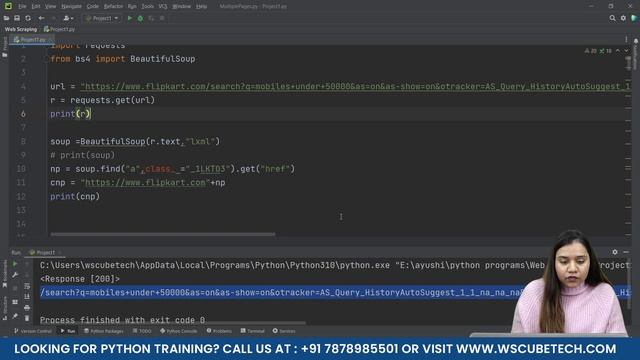Open the Refactor menu
The image size is (640, 360).
pyautogui.click(x=113, y=7)
